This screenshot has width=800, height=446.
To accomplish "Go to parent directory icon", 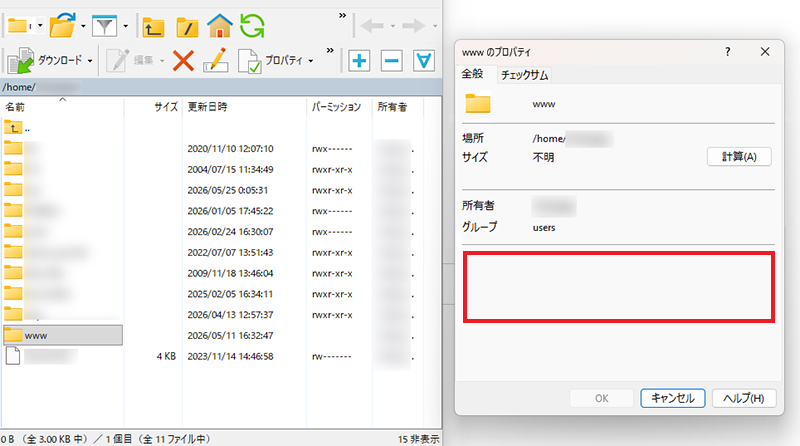I will point(153,27).
